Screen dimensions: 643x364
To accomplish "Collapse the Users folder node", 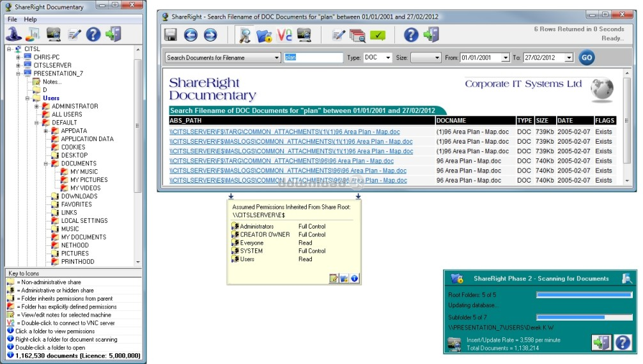I will tap(27, 98).
